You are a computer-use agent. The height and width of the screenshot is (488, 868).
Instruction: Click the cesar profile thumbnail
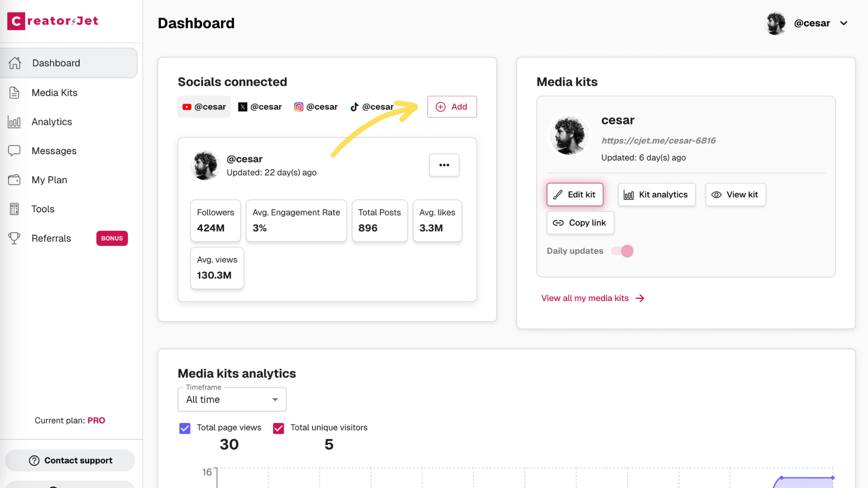pyautogui.click(x=569, y=135)
